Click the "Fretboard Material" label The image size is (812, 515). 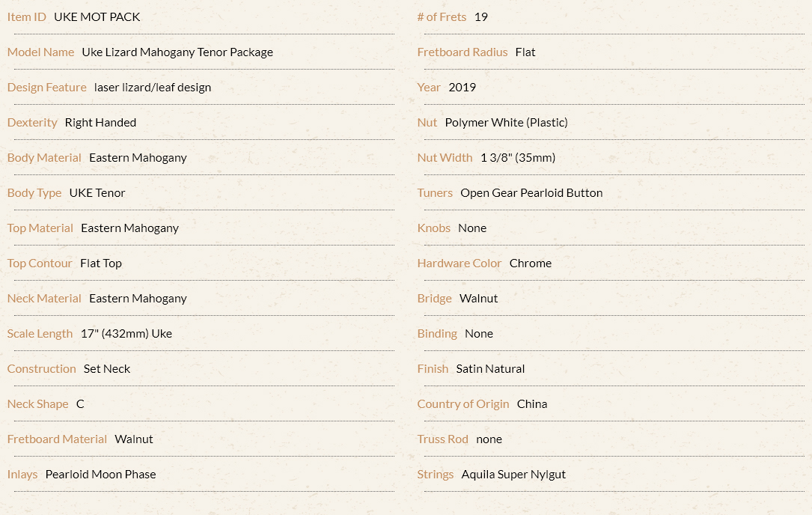click(57, 440)
